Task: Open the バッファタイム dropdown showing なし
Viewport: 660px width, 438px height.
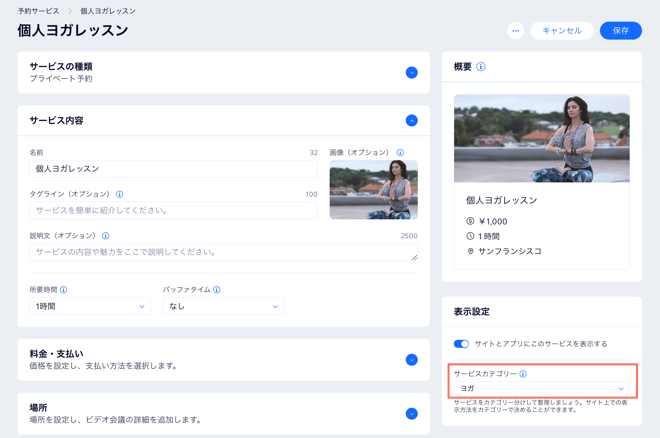Action: pos(224,306)
